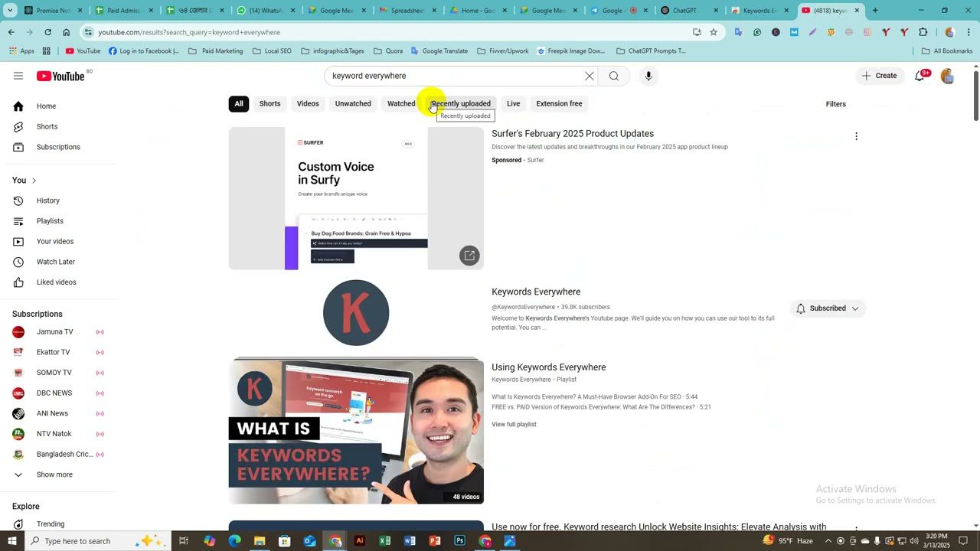Expand the You section chevron
The image size is (980, 551).
tap(34, 181)
